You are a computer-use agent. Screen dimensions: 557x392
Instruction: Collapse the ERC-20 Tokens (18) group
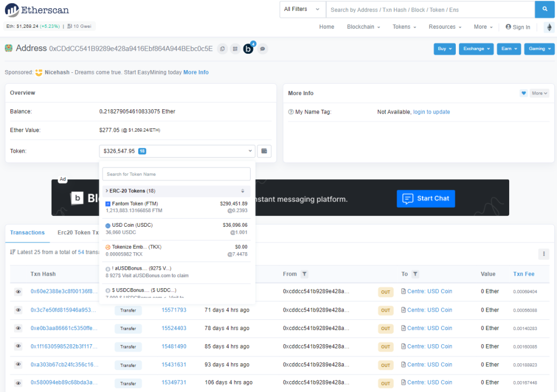131,191
